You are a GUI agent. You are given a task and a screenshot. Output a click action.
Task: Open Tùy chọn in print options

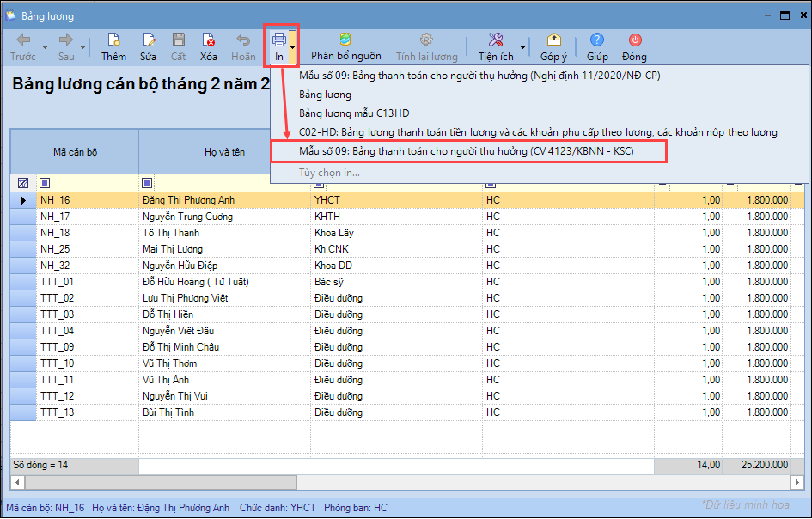(329, 173)
